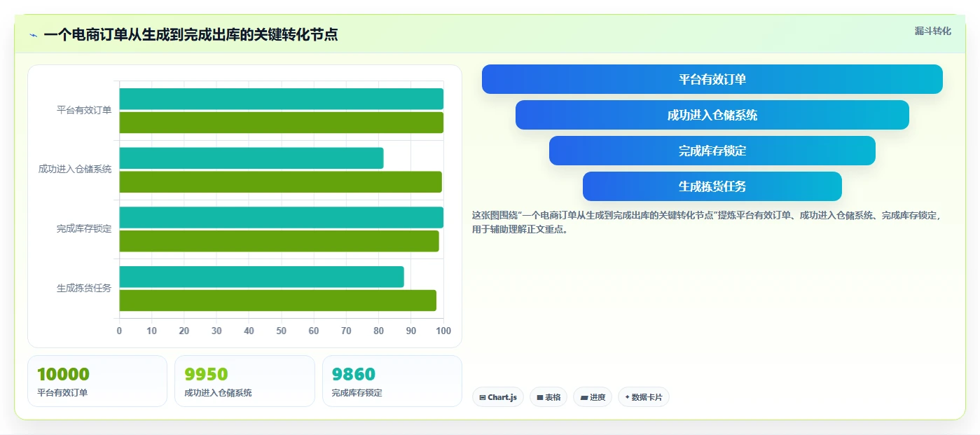Click the green bar for 完成库存锁定

[279, 241]
